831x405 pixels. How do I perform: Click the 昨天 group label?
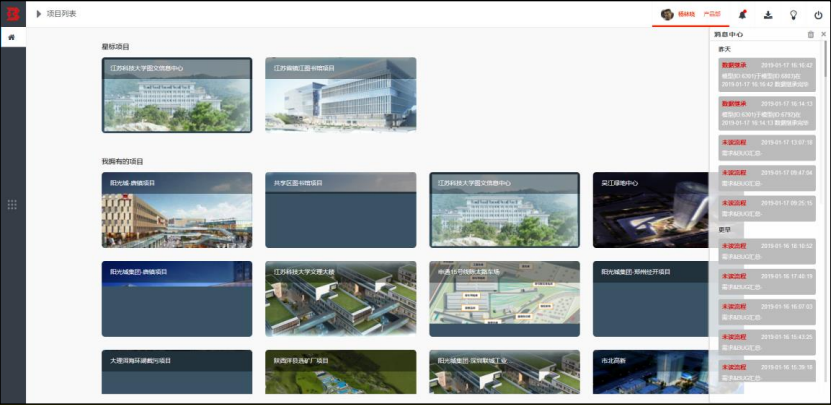[x=724, y=49]
